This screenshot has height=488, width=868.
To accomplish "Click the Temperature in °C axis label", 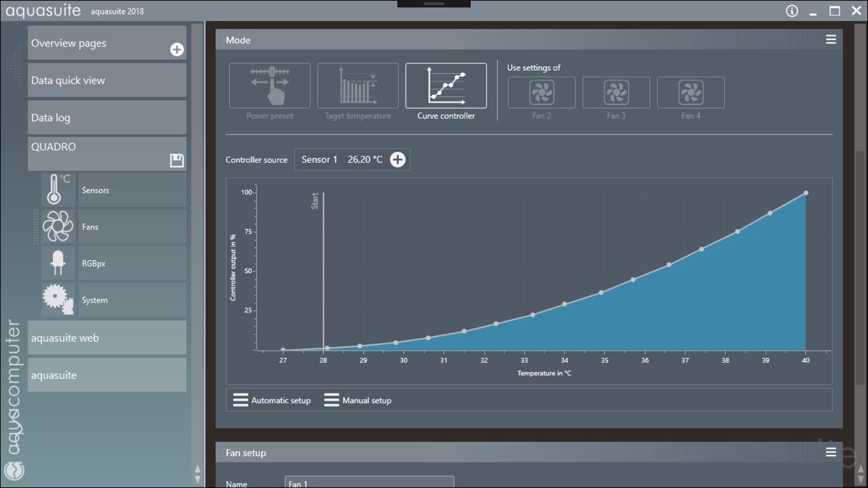I will [x=544, y=373].
